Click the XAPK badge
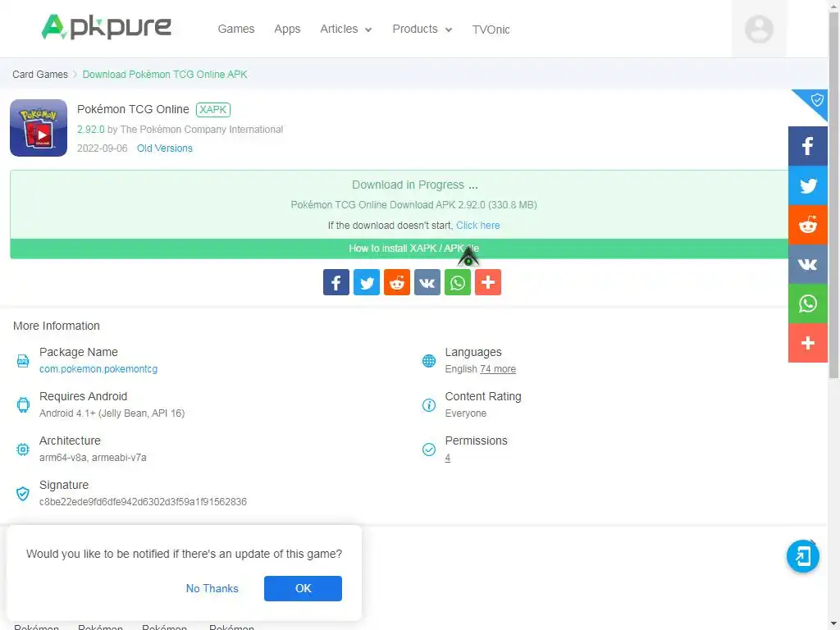Screen dimensions: 840x630 point(213,109)
